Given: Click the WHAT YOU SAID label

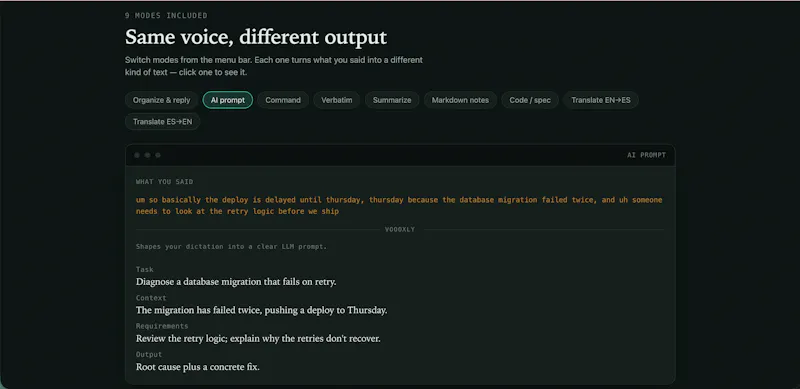Looking at the screenshot, I should [x=164, y=182].
